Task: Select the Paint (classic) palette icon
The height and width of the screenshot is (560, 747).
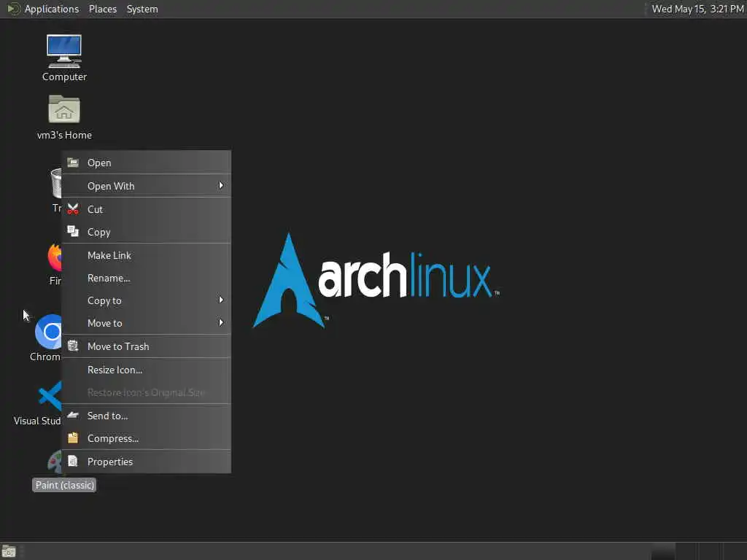Action: (55, 462)
